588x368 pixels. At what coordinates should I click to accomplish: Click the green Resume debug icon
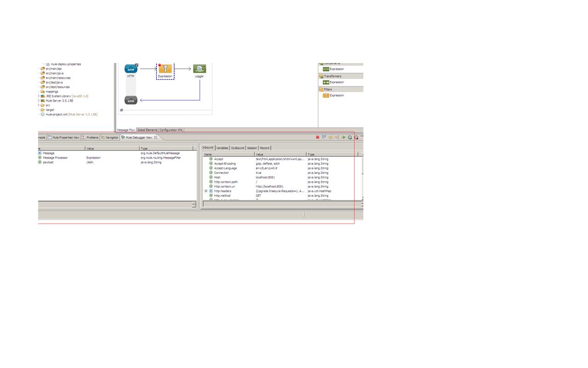click(343, 137)
